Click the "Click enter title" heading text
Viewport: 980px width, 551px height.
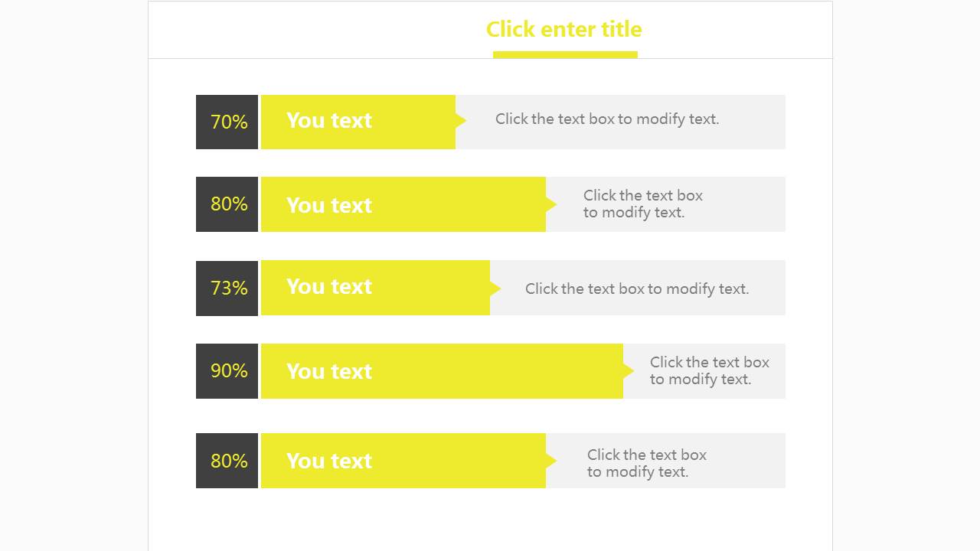click(x=563, y=29)
